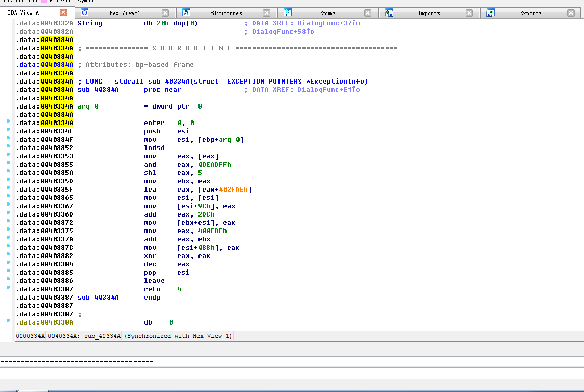Image resolution: width=584 pixels, height=392 pixels.
Task: Click the Imports tab icon
Action: tap(389, 12)
